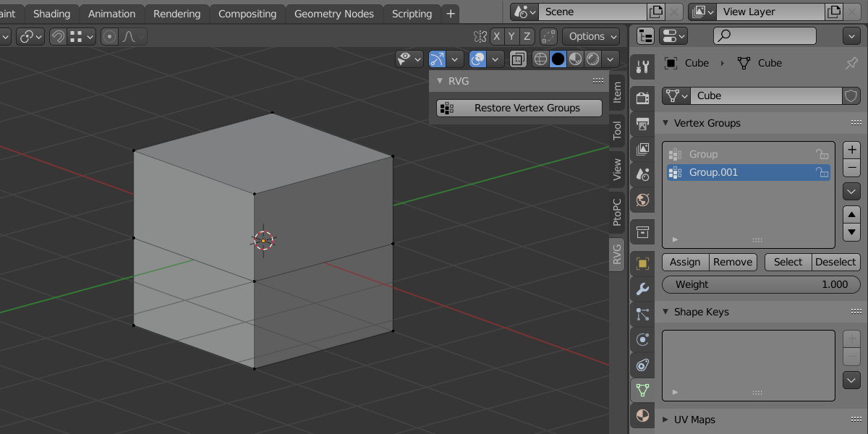
Task: Open the Scripting workspace tab
Action: point(412,13)
